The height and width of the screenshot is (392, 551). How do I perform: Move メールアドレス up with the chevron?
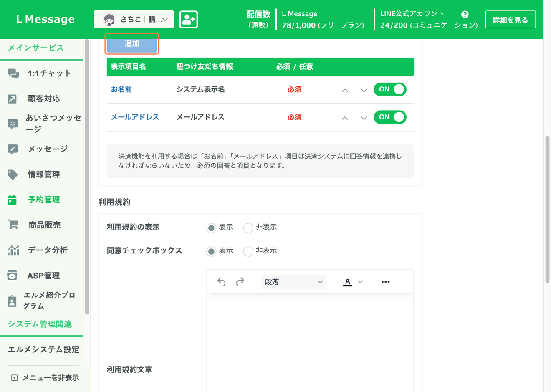tap(345, 118)
